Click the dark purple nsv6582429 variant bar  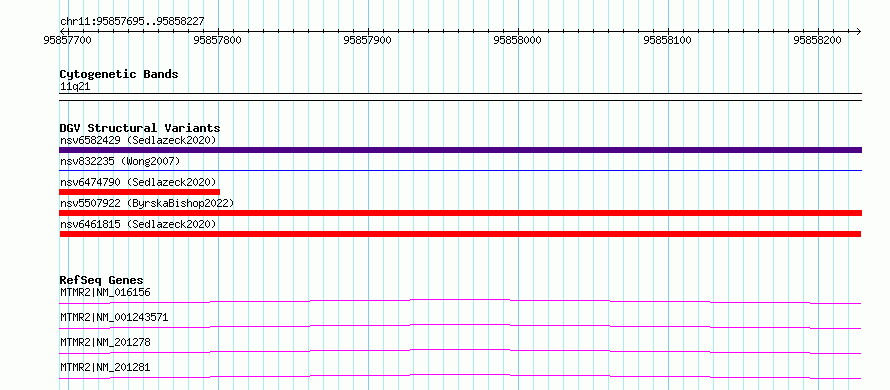tap(460, 150)
